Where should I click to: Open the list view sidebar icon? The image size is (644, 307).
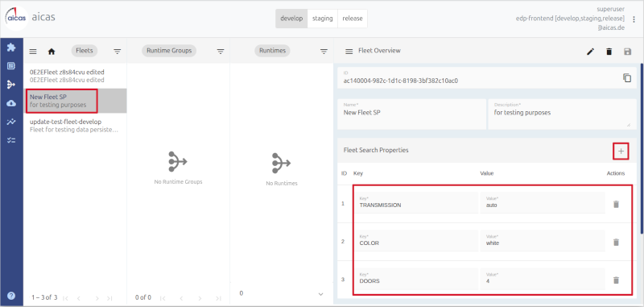(11, 66)
